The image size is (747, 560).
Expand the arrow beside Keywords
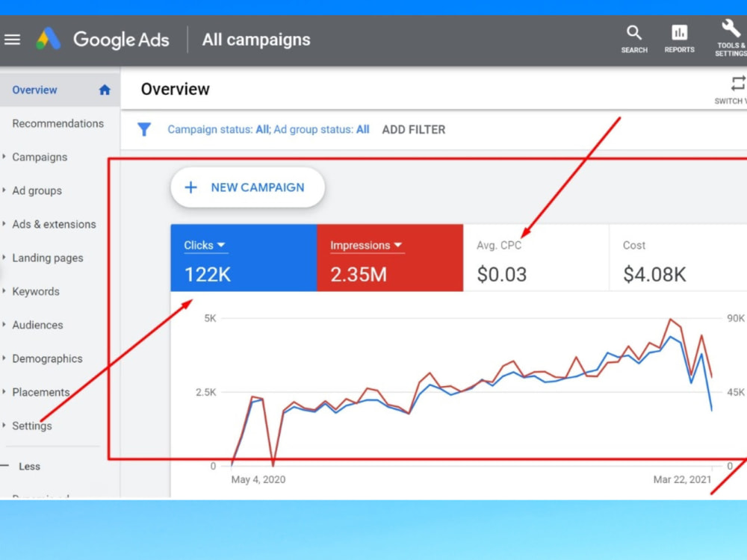[4, 290]
